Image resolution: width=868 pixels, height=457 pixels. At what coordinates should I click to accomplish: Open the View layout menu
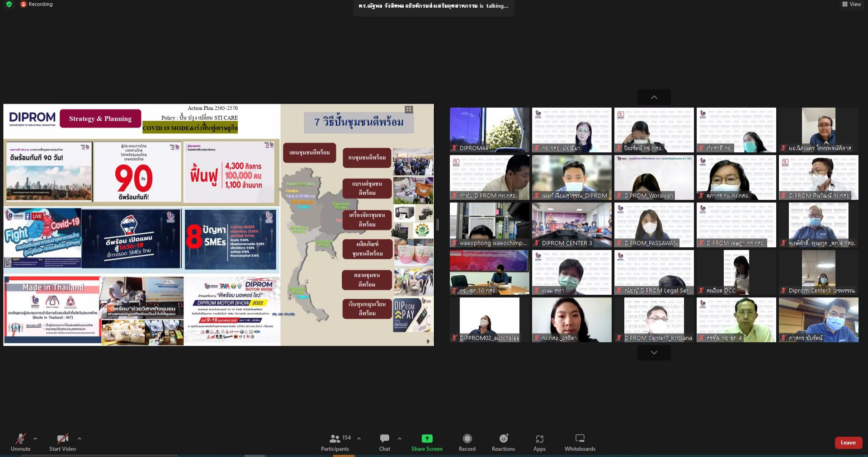tap(852, 4)
